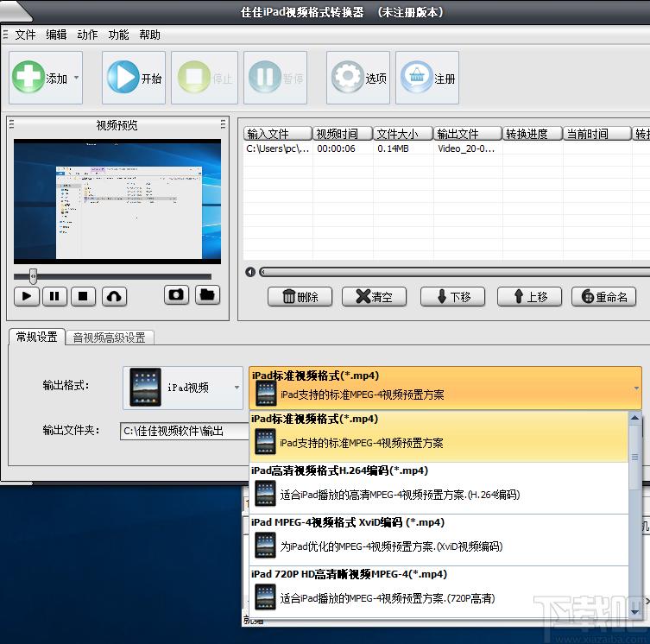Open the 动作 menu
Image resolution: width=650 pixels, height=644 pixels.
click(87, 35)
